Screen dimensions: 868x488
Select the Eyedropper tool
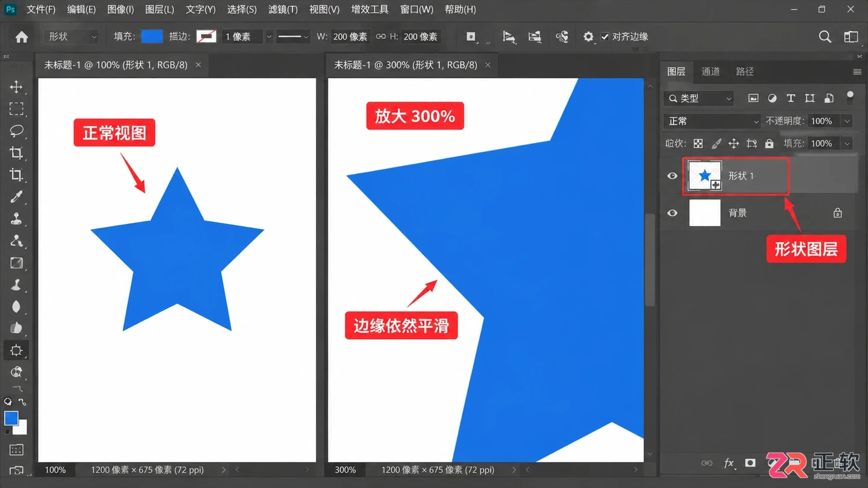pyautogui.click(x=16, y=197)
